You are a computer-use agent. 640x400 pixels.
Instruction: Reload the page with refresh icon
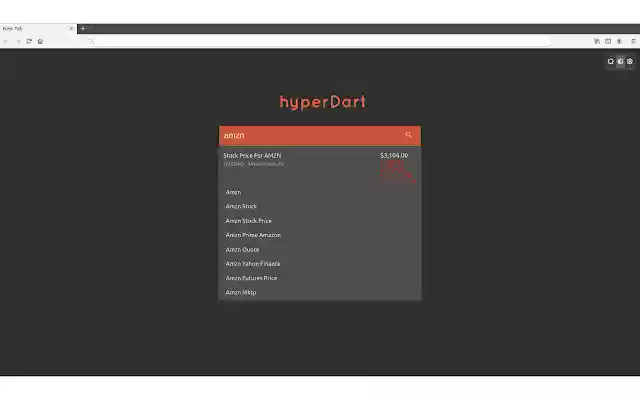29,41
